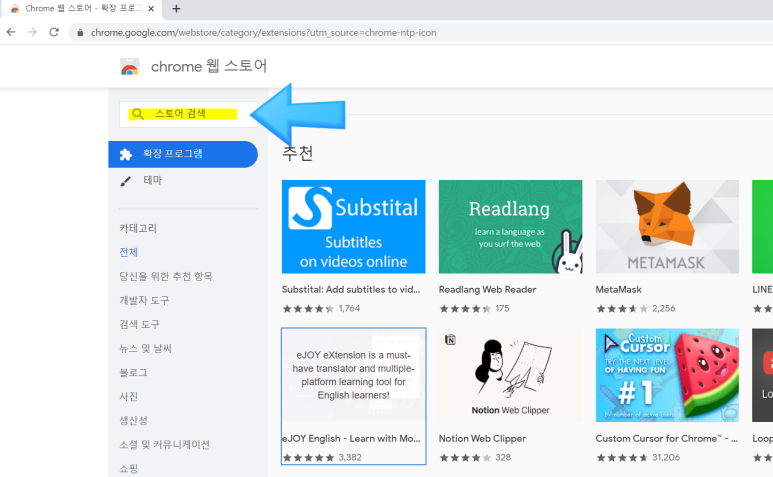773x477 pixels.
Task: Open the Custom Cursor watermelon thumbnail
Action: 667,375
